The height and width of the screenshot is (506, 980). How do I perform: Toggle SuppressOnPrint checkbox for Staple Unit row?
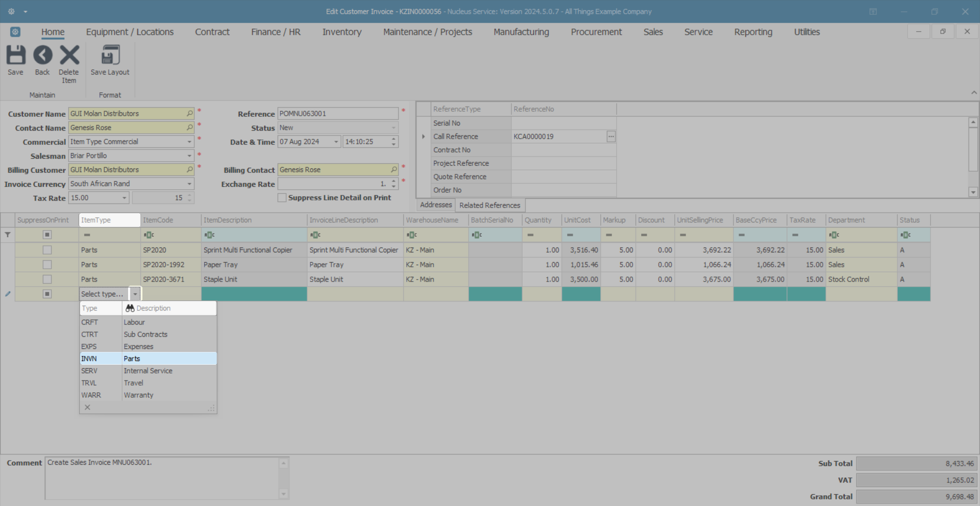[x=47, y=280]
